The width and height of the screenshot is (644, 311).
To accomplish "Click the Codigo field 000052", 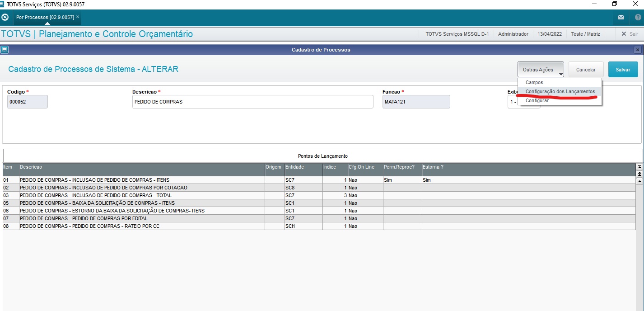I will pyautogui.click(x=27, y=102).
